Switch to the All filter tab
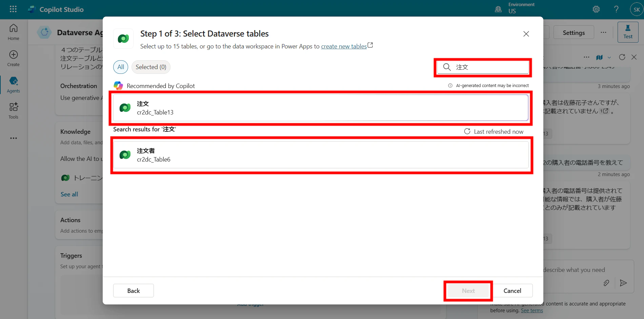The image size is (644, 319). pos(121,67)
